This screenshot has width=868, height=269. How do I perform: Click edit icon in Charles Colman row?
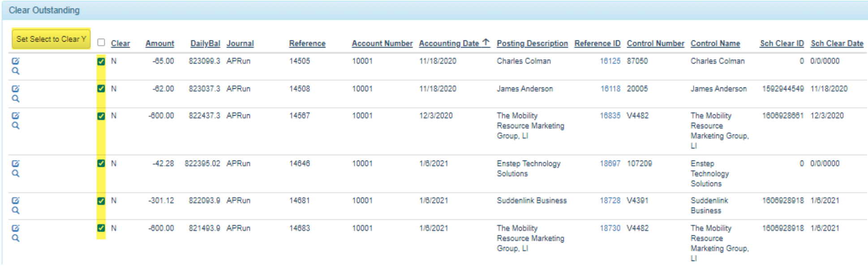(16, 61)
